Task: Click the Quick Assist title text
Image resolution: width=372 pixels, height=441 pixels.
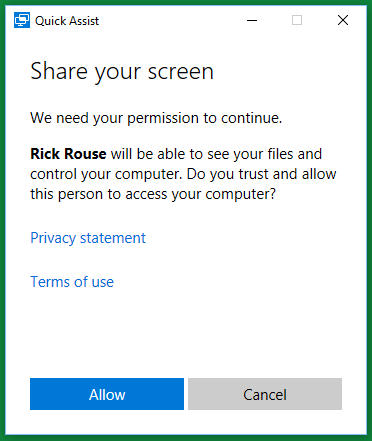Action: (67, 21)
